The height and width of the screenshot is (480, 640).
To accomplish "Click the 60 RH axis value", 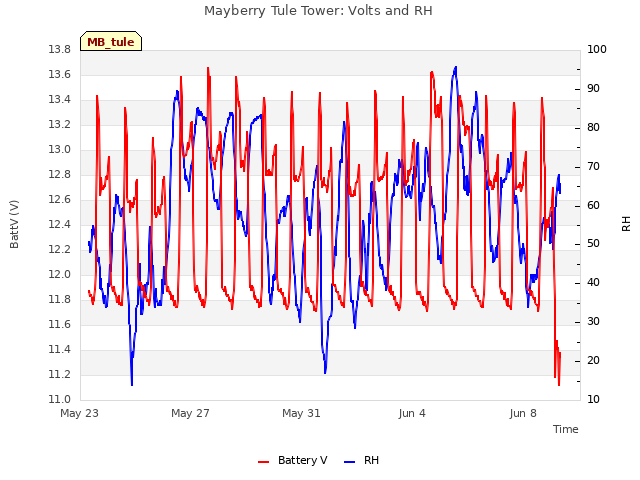I will (x=593, y=205).
